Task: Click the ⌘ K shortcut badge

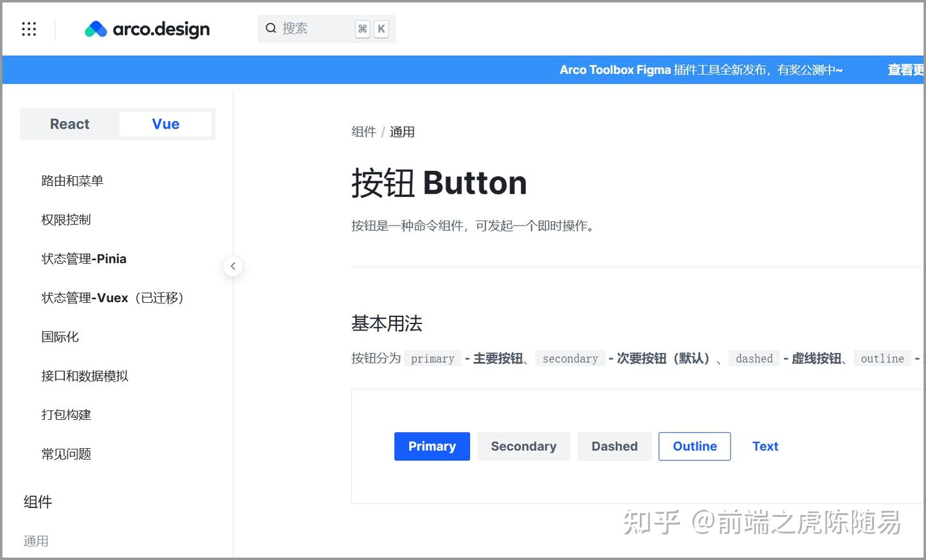Action: (372, 28)
